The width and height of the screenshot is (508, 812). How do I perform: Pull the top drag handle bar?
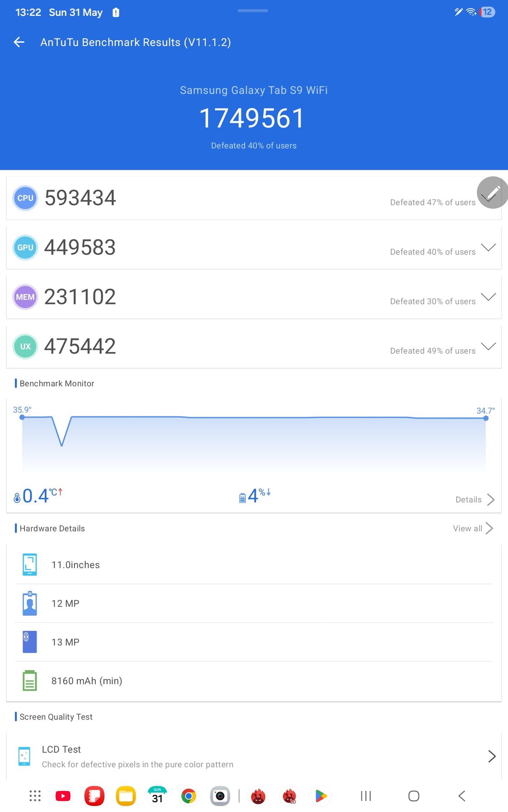click(x=253, y=10)
